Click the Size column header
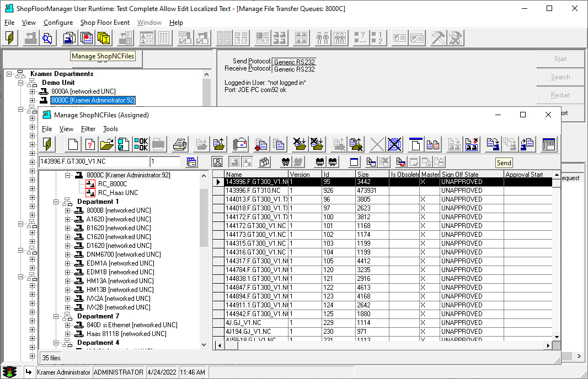588x379 pixels. [x=372, y=175]
